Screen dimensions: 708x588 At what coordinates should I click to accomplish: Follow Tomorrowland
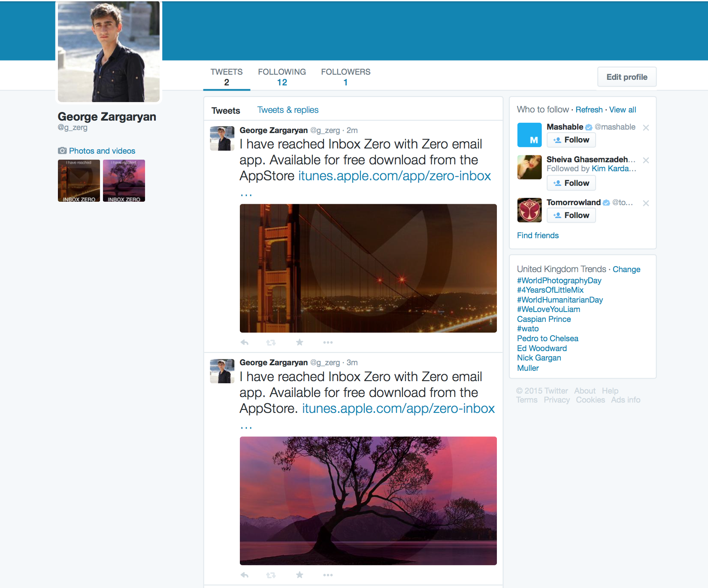(x=571, y=215)
